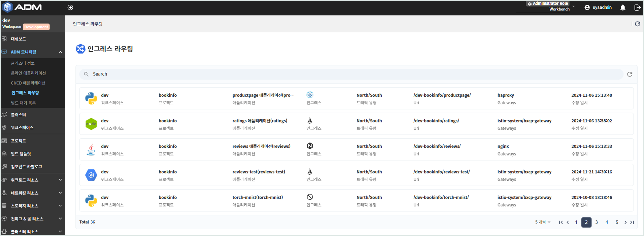Click the sysadmin user account icon
Screen dimensions: 644x236
point(587,7)
